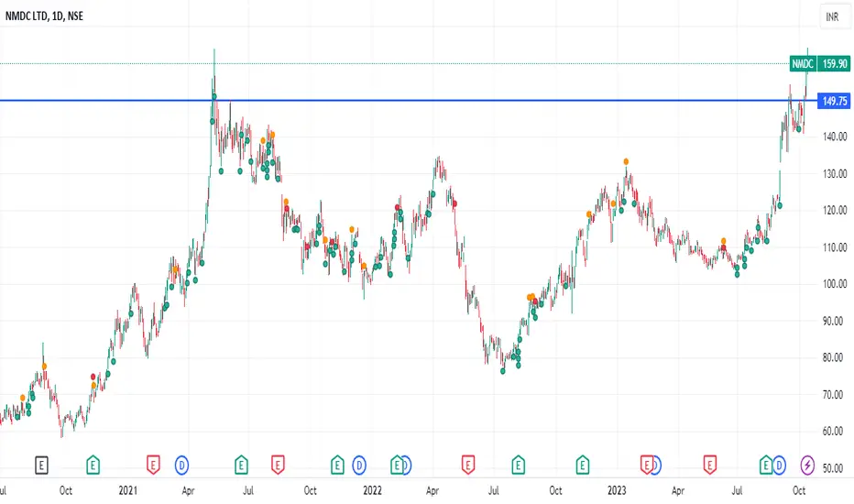Image resolution: width=854 pixels, height=504 pixels.
Task: Select the 159.90 last price label
Action: (x=835, y=64)
